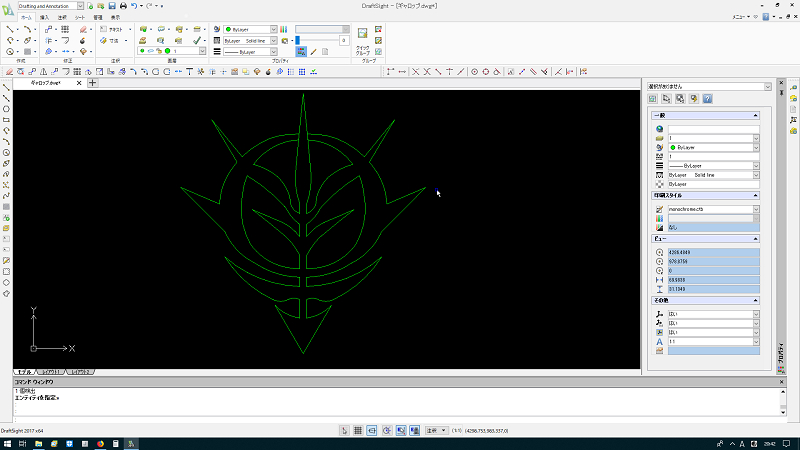The width and height of the screenshot is (800, 450).
Task: Click the 寸法 Dimension button in the ribbon
Action: [x=110, y=41]
